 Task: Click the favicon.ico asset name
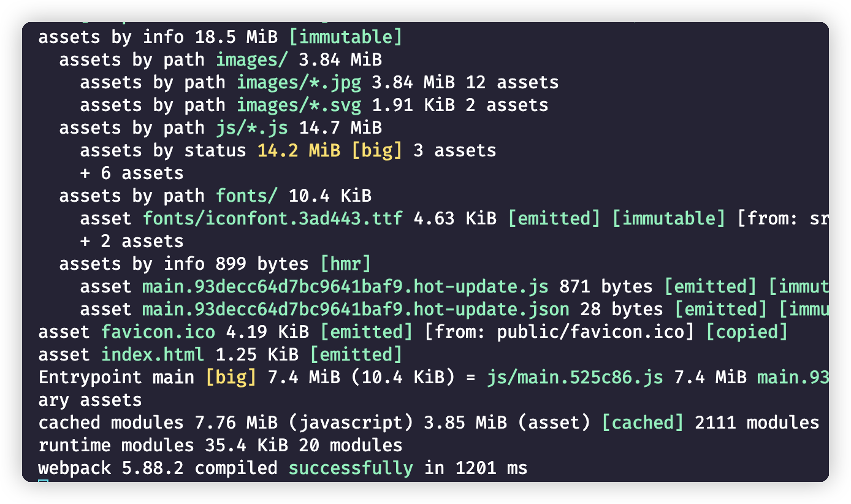(158, 332)
